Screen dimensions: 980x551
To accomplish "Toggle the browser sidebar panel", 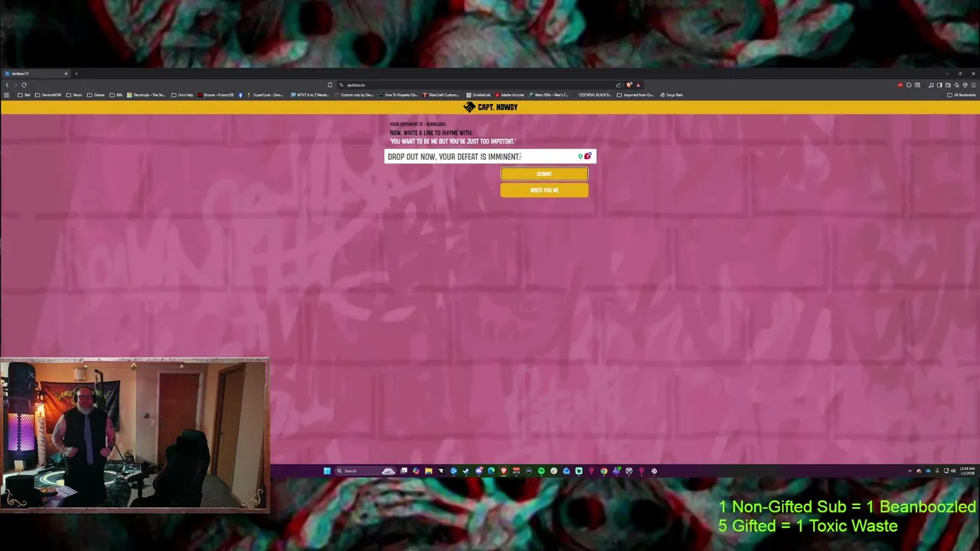I will [x=939, y=85].
